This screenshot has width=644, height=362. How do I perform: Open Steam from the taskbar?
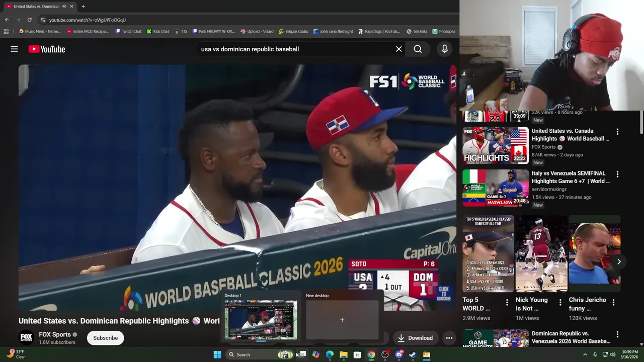click(x=413, y=354)
